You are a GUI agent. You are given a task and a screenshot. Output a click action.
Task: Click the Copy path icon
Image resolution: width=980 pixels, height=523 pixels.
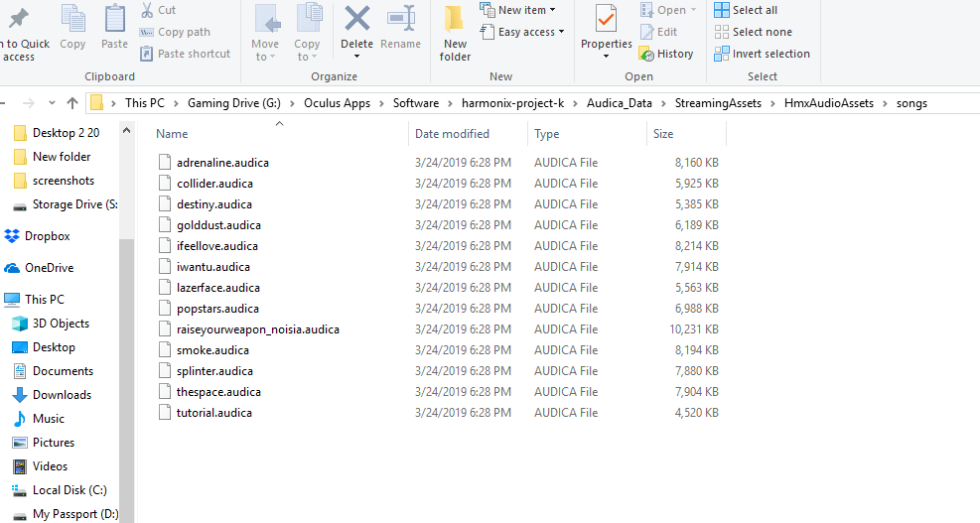[x=146, y=32]
